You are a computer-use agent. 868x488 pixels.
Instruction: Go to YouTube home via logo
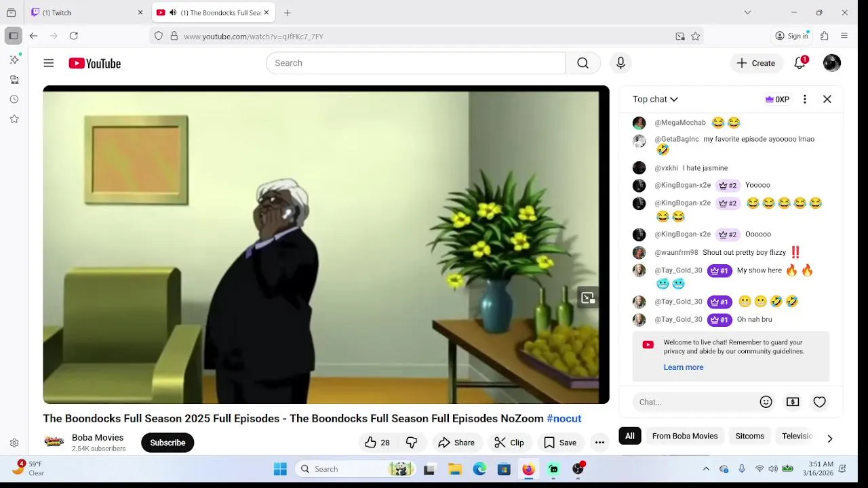[94, 63]
